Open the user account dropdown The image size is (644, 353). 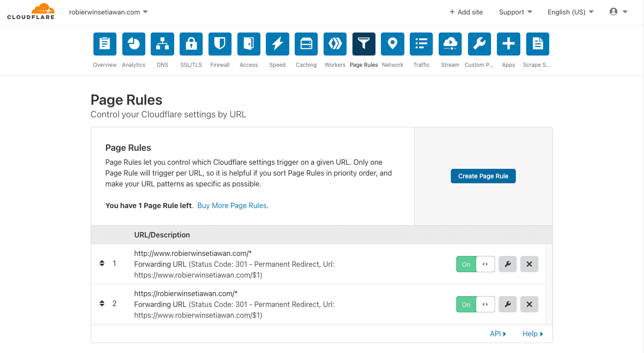click(618, 12)
